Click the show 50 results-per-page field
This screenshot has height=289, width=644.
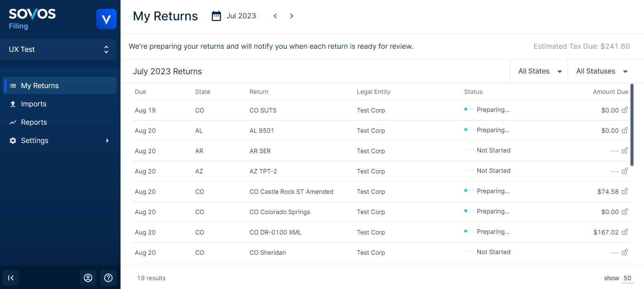coord(627,278)
